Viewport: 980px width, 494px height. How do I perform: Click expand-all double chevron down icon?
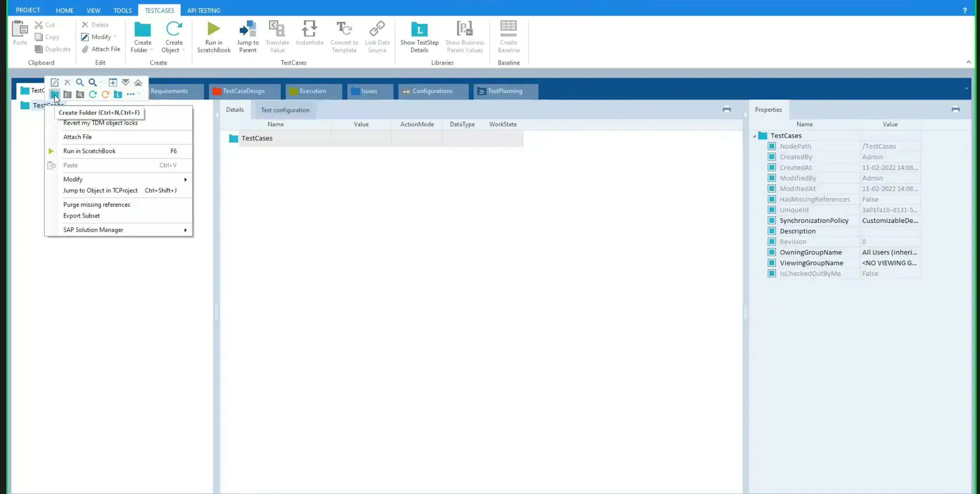click(125, 83)
